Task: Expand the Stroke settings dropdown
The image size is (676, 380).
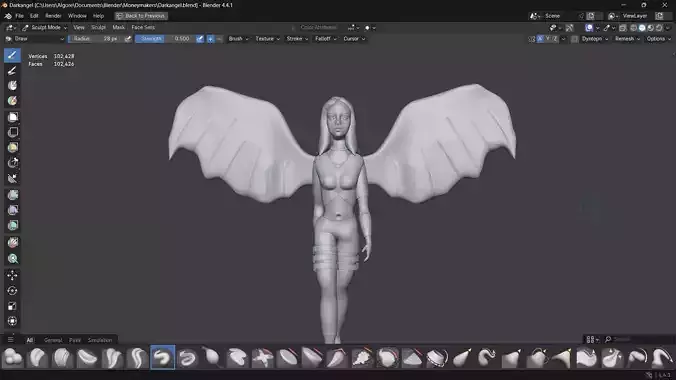Action: (x=297, y=39)
